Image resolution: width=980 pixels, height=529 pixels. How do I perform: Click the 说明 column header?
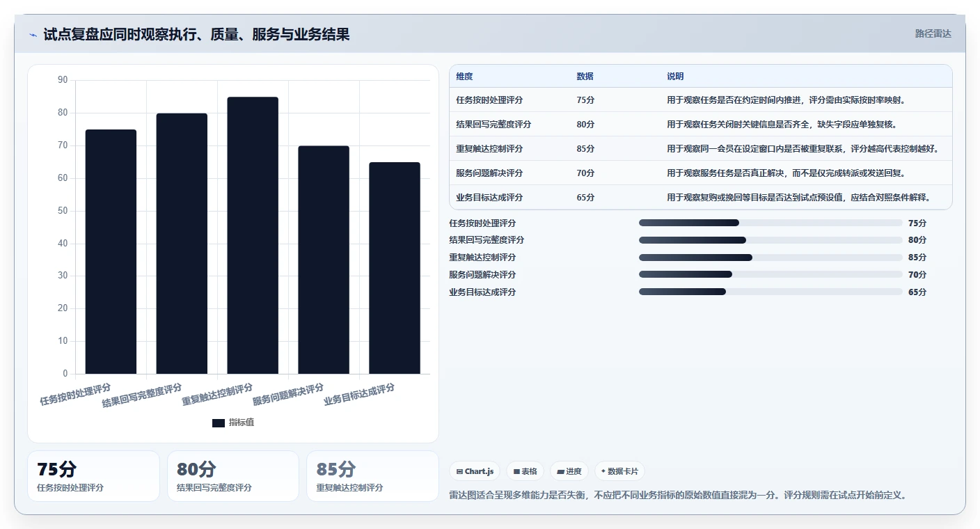(x=675, y=77)
